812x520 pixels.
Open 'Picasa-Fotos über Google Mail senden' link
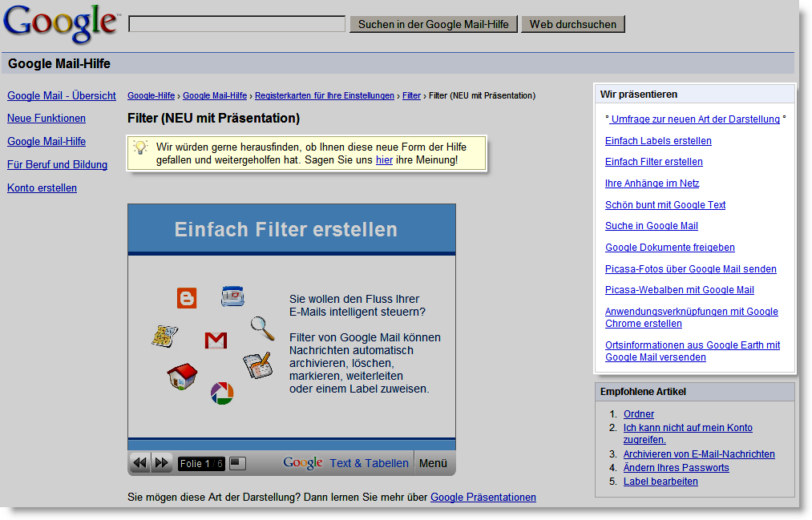click(691, 269)
